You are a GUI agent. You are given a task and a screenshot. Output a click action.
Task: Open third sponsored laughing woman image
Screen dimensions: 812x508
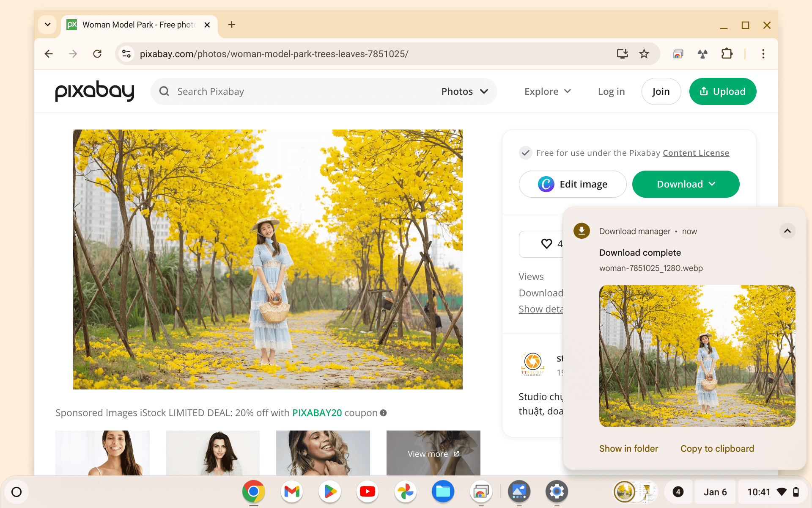323,453
